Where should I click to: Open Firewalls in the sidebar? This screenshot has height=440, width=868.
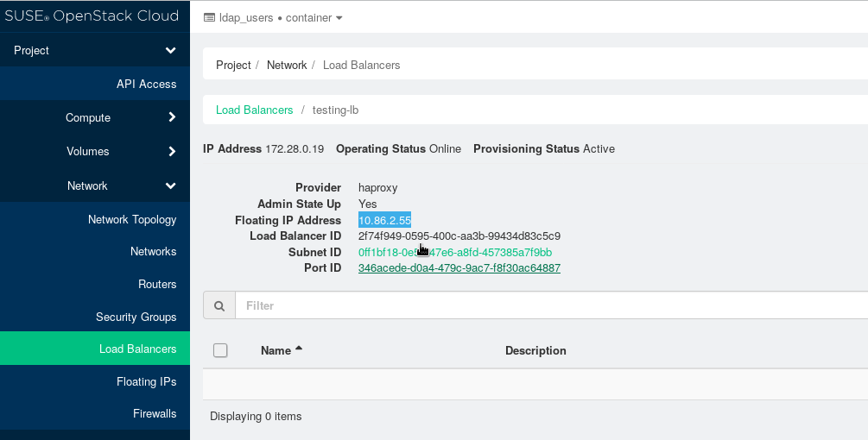[154, 413]
